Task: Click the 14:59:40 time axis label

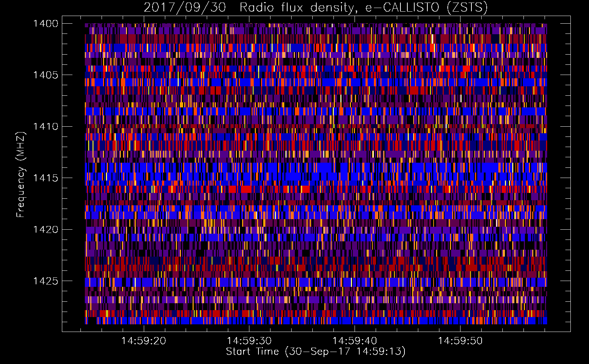Action: coord(355,341)
